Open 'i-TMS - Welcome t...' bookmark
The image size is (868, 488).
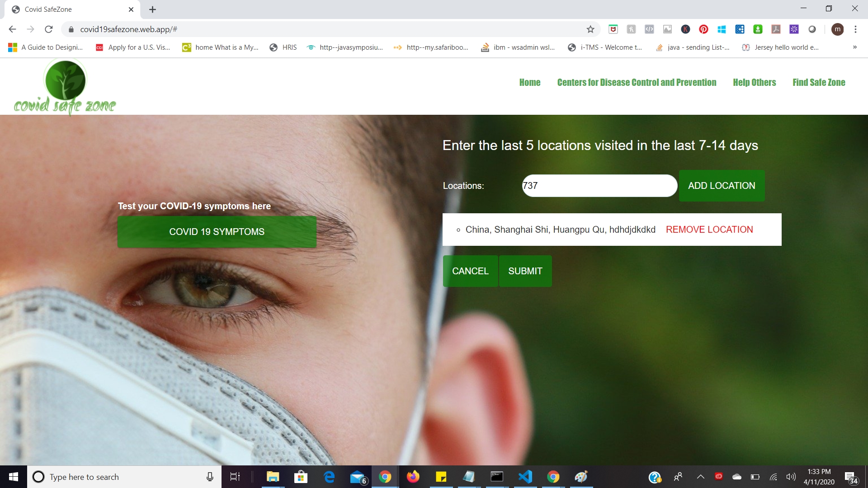[x=605, y=47]
